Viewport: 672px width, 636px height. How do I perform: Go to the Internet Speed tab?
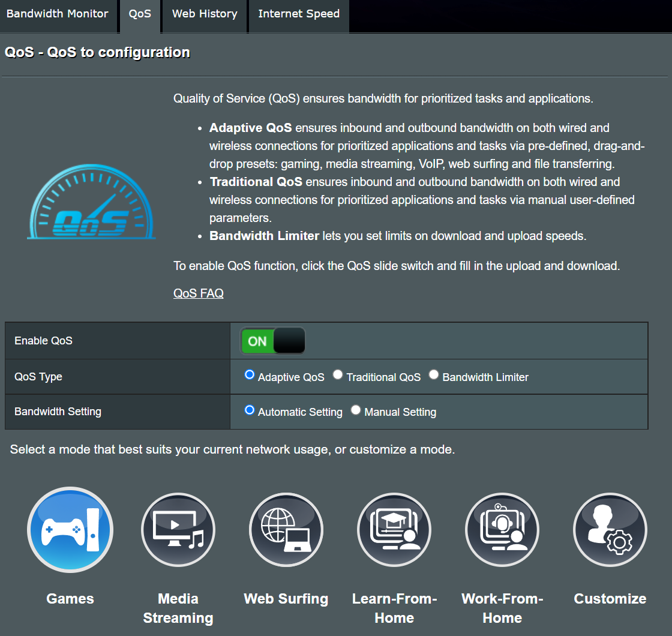[x=299, y=14]
